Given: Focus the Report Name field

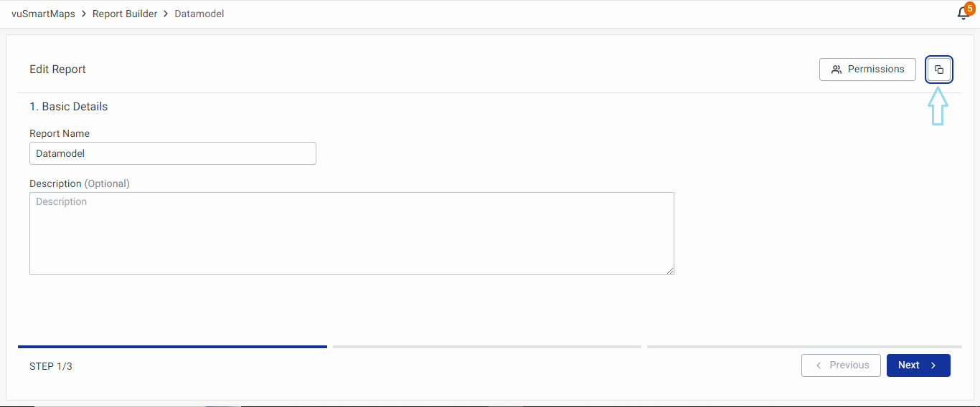Looking at the screenshot, I should [172, 153].
